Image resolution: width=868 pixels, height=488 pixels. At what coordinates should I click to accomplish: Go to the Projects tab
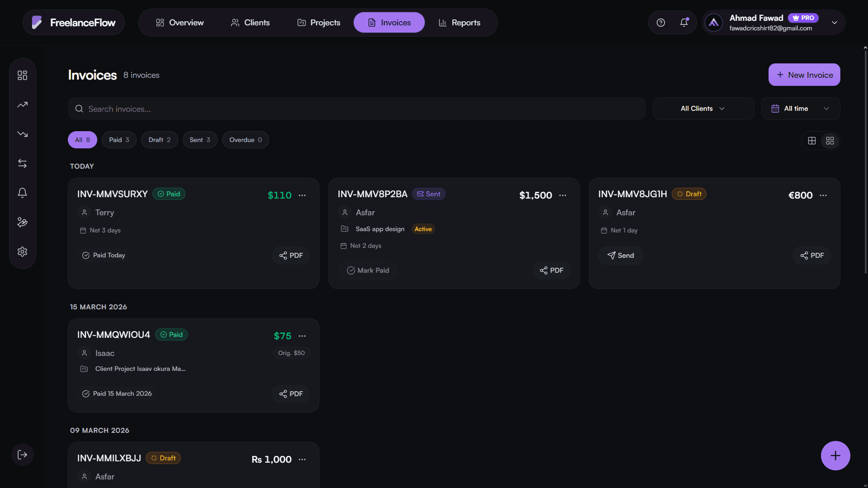click(x=318, y=23)
